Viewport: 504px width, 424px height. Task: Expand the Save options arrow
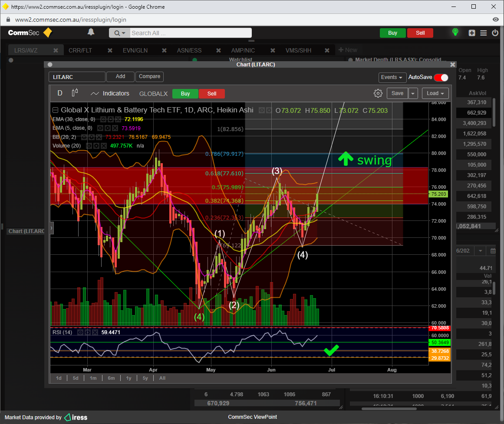click(x=413, y=93)
